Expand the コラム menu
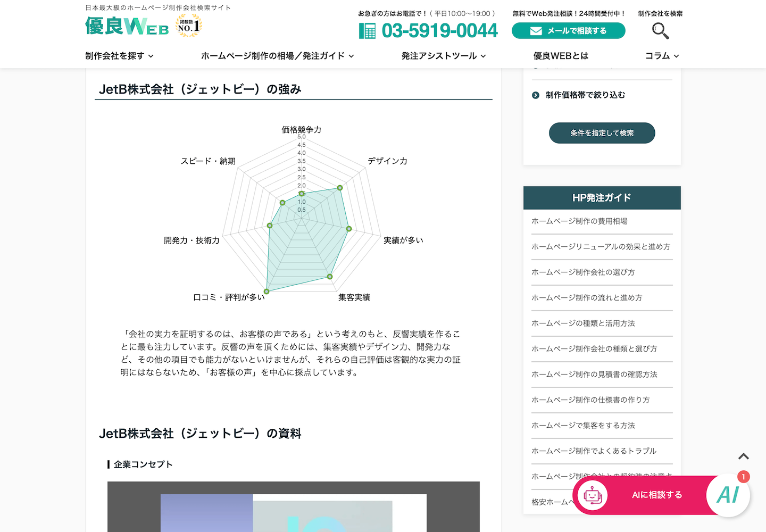Screen dimensions: 766x532 pos(662,56)
